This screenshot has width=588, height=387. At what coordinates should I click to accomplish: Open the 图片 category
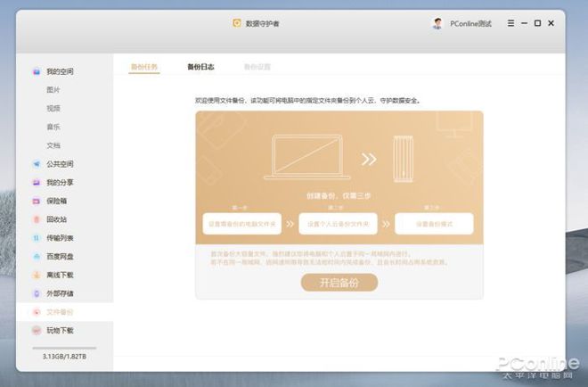(53, 90)
